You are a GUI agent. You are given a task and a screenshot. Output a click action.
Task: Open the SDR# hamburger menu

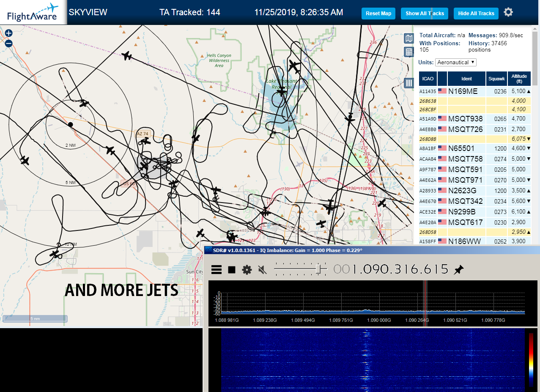(217, 270)
